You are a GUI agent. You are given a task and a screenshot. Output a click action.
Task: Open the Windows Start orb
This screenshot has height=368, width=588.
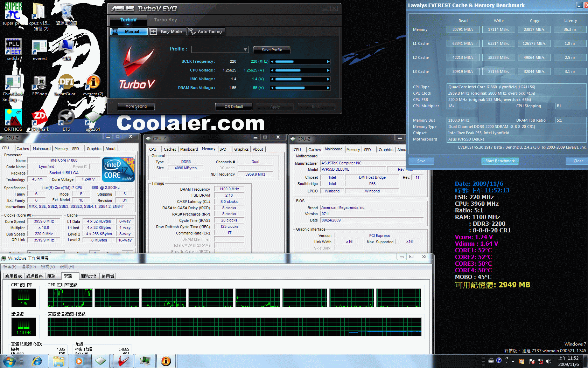[x=9, y=361]
